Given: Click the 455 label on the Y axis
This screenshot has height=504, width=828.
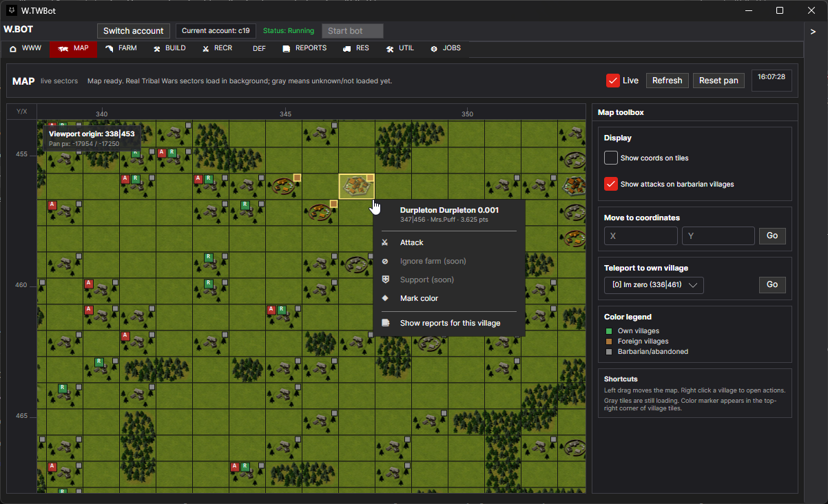Looking at the screenshot, I should pos(21,154).
